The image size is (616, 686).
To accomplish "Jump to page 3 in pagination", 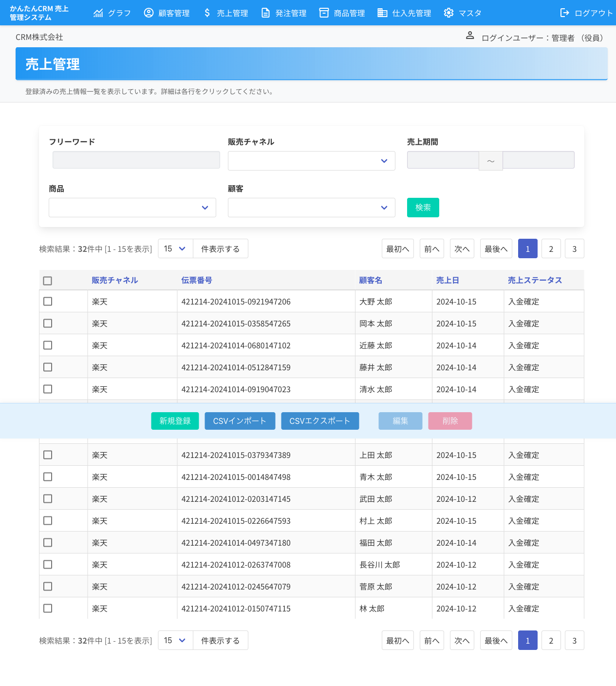I will 575,248.
